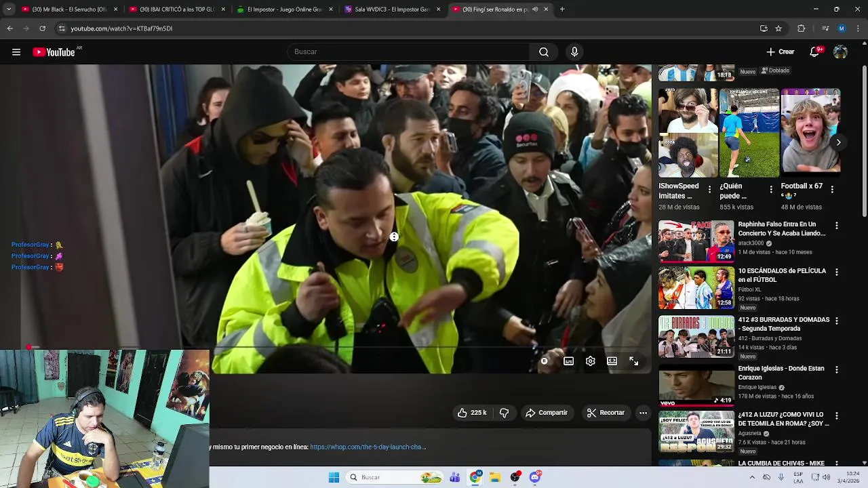Open the Chrome three-dot menu
The height and width of the screenshot is (488, 868).
pos(859,28)
